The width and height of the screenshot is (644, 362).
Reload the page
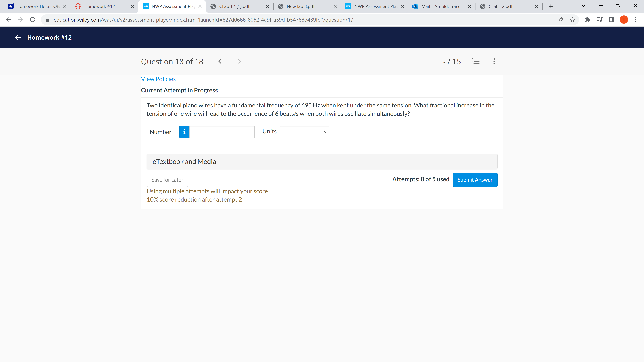pyautogui.click(x=33, y=20)
